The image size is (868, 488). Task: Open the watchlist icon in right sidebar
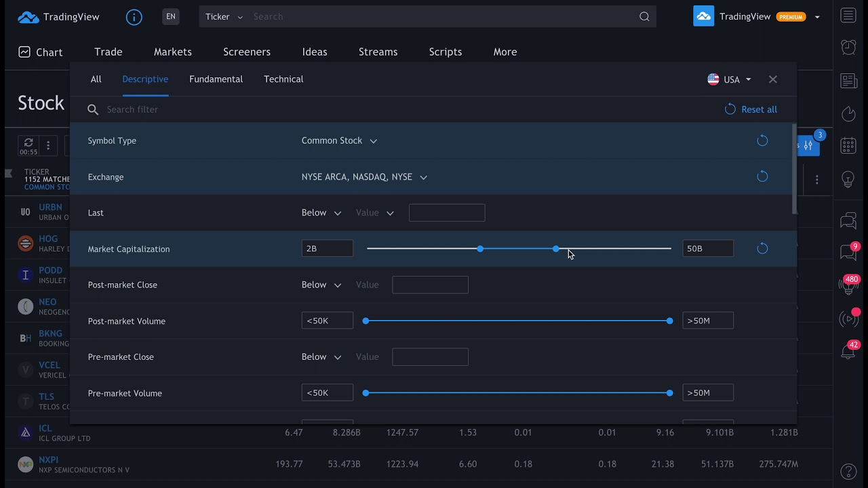[848, 16]
